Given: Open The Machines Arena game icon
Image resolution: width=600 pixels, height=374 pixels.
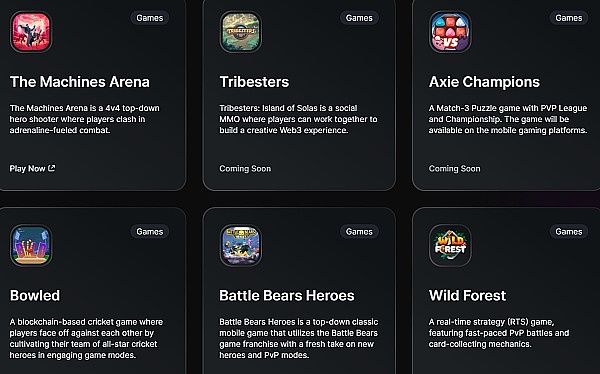Looking at the screenshot, I should (x=31, y=32).
